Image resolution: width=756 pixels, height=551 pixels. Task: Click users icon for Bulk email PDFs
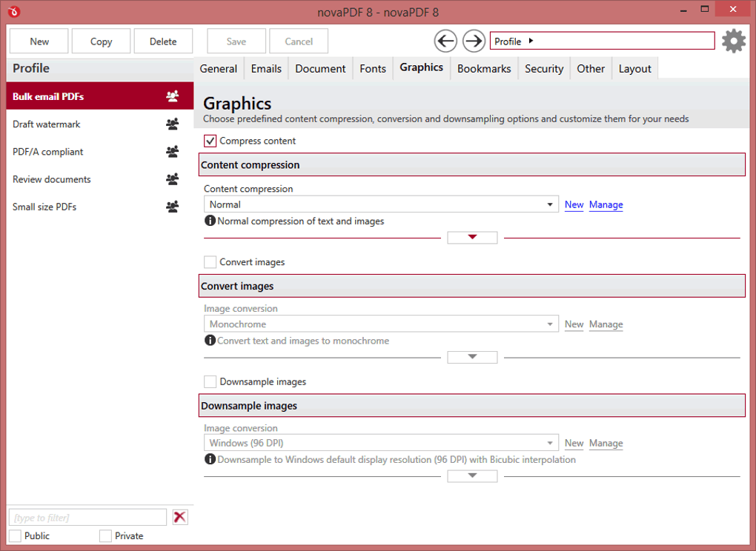tap(172, 96)
